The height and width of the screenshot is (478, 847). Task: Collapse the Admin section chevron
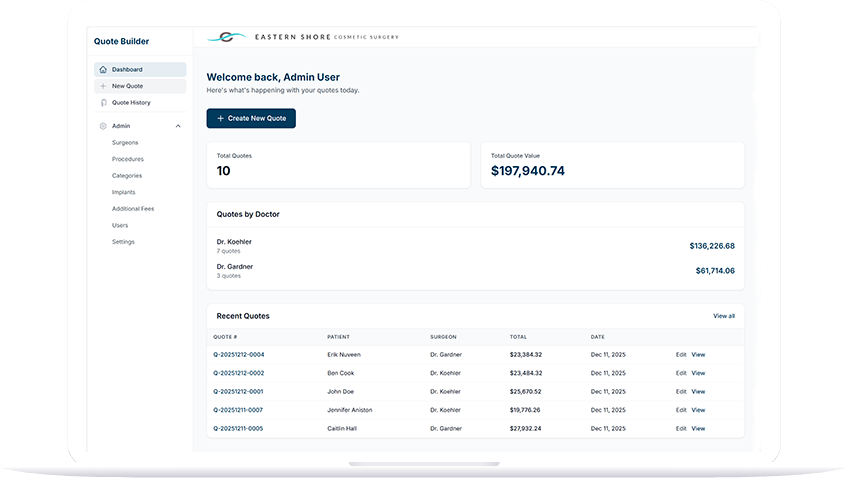coord(178,126)
